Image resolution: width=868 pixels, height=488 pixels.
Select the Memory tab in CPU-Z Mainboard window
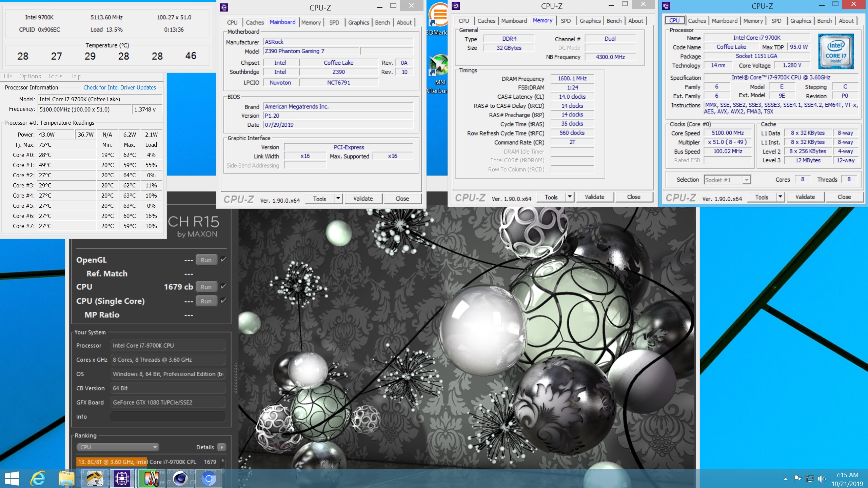click(x=311, y=22)
